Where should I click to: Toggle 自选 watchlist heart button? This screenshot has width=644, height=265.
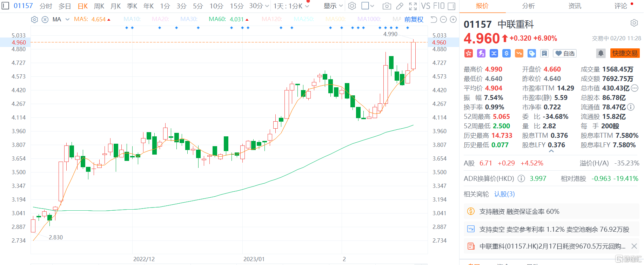(565, 53)
